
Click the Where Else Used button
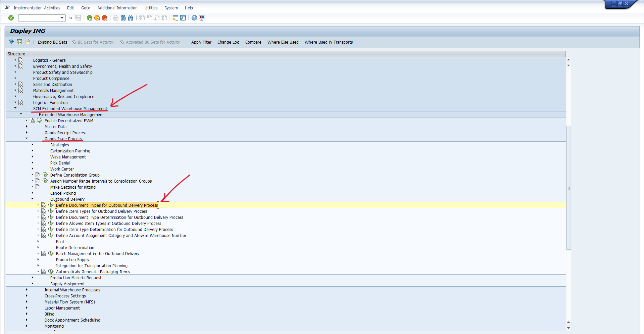283,42
